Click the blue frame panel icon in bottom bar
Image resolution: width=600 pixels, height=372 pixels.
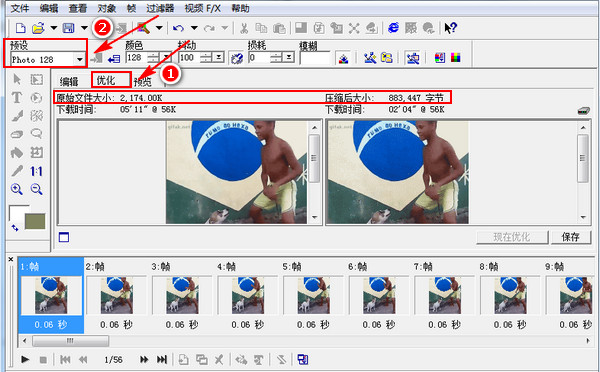[303, 359]
